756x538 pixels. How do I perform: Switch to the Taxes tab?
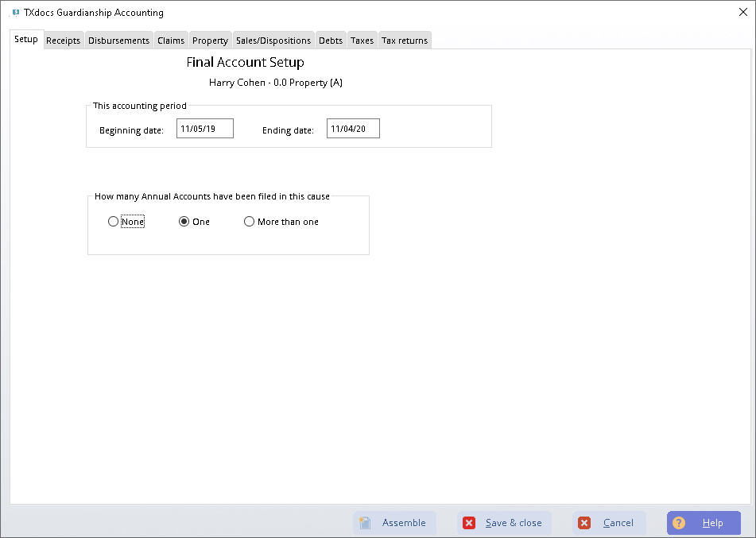[x=362, y=41]
